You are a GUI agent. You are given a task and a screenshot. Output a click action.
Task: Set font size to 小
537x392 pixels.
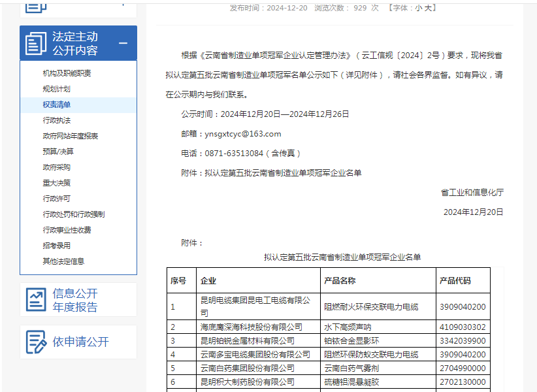click(418, 8)
